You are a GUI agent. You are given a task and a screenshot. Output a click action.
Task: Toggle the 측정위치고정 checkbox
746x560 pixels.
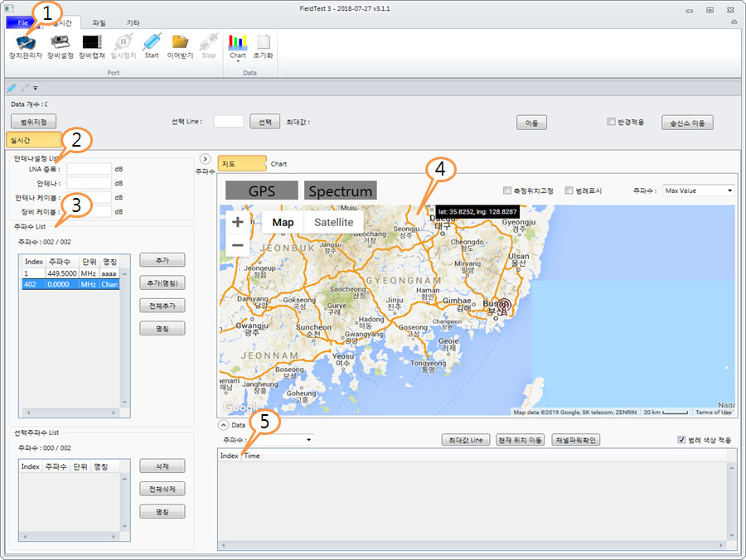point(506,191)
